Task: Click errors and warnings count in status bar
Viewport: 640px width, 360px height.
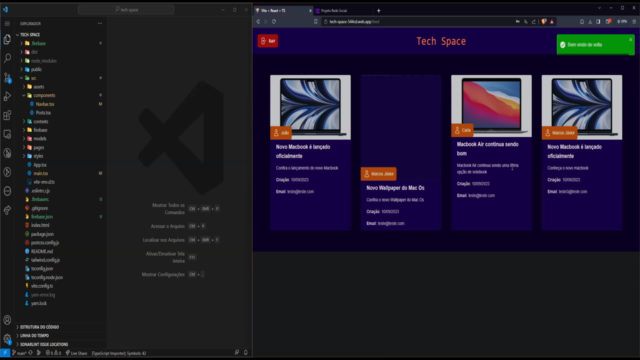Action: tap(53, 353)
